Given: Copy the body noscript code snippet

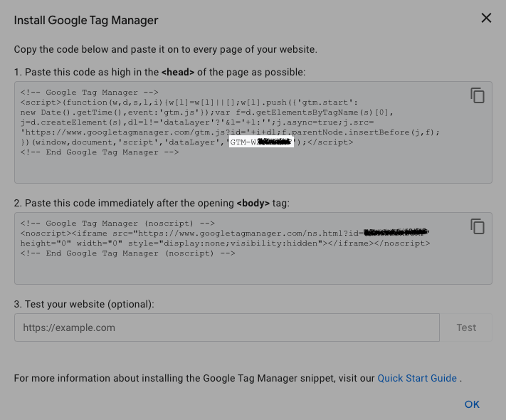Looking at the screenshot, I should pos(478,226).
